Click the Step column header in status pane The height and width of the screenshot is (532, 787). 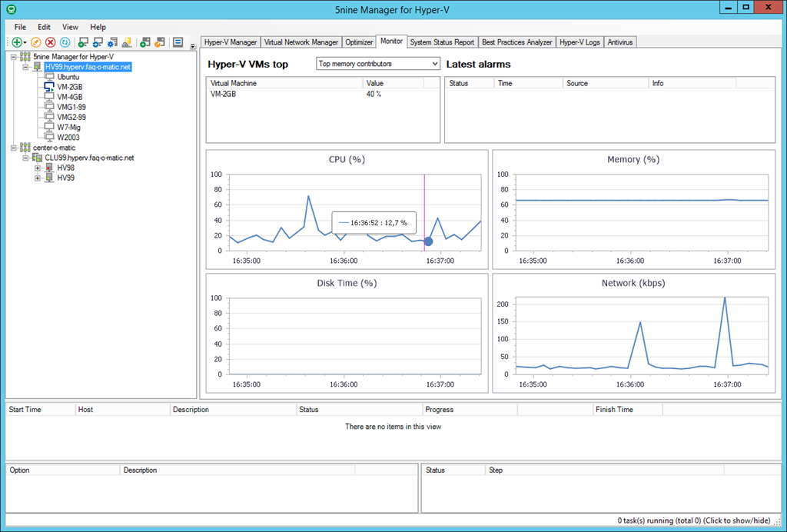tap(605, 470)
